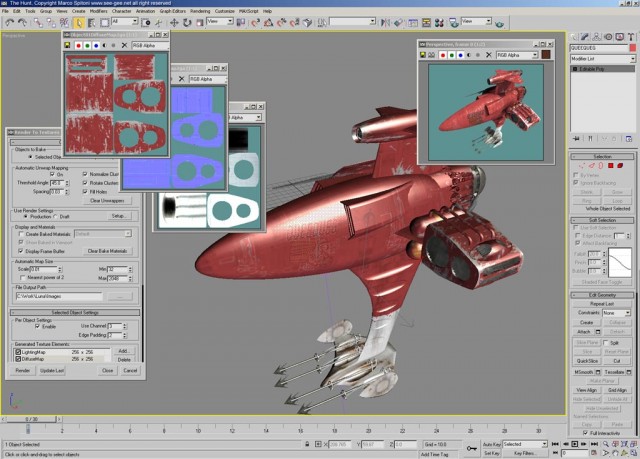Open the Schematic View icon
640x459 pixels.
click(x=426, y=22)
